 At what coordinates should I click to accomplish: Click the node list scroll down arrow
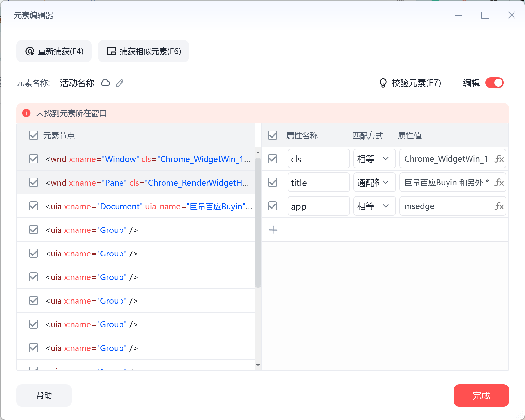coord(258,365)
